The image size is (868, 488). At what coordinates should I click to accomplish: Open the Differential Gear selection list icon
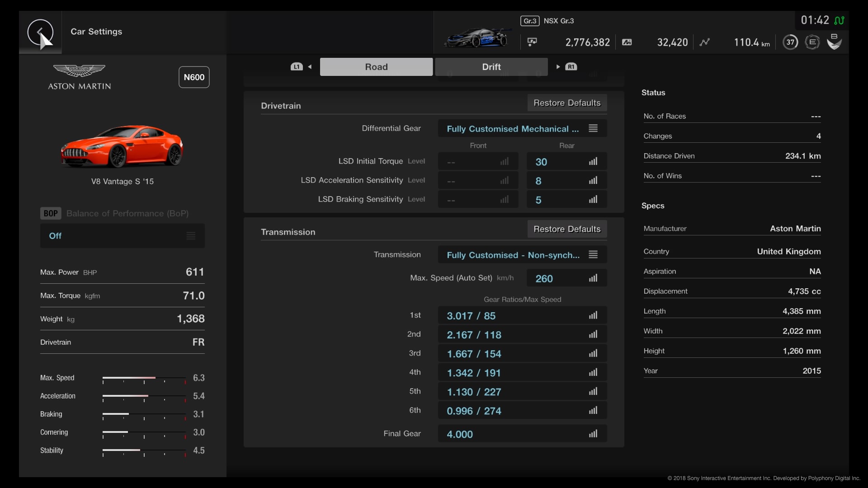coord(593,128)
